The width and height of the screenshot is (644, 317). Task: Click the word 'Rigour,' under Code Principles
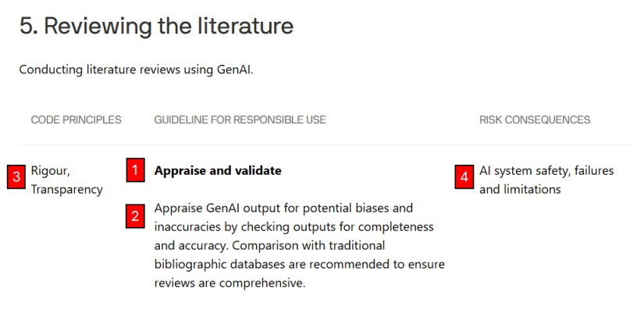point(51,171)
